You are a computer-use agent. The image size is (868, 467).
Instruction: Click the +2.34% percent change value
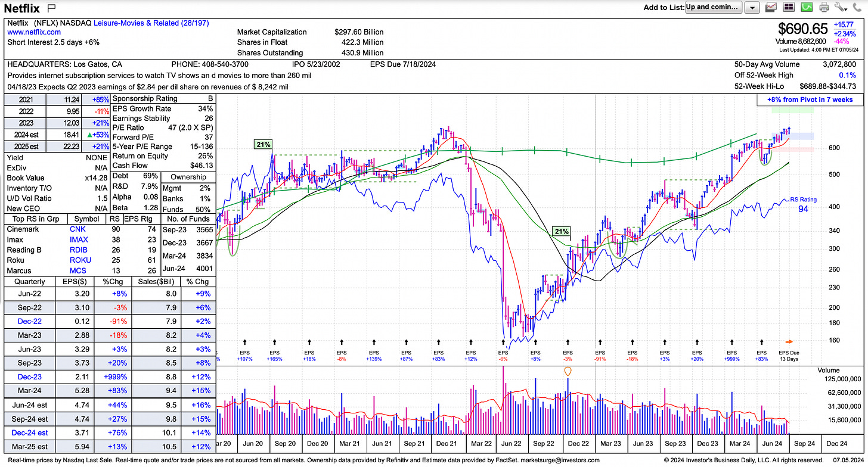845,33
